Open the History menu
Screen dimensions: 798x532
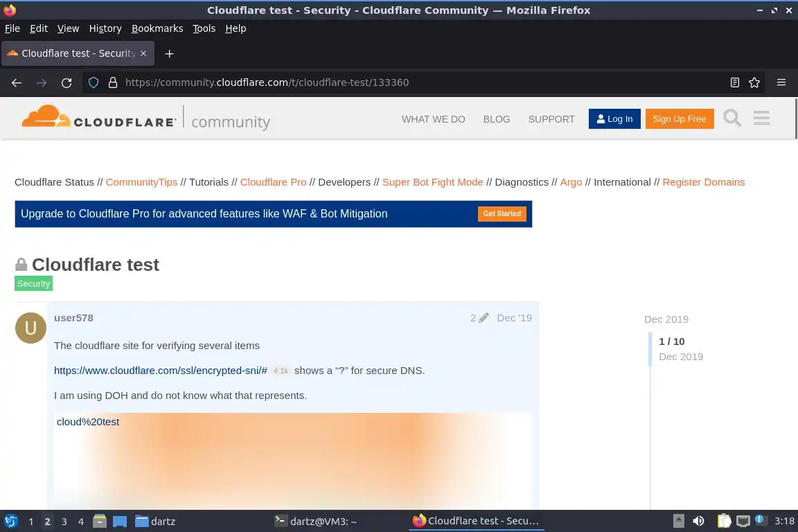click(x=105, y=28)
